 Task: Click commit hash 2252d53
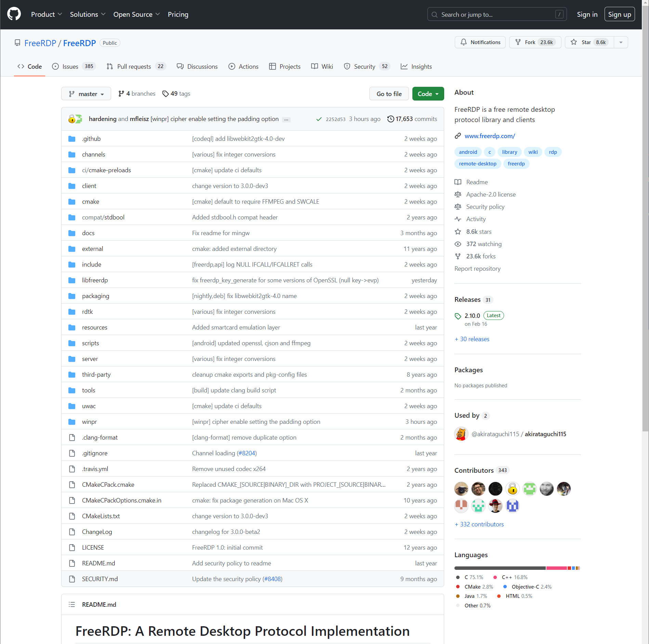pyautogui.click(x=335, y=119)
